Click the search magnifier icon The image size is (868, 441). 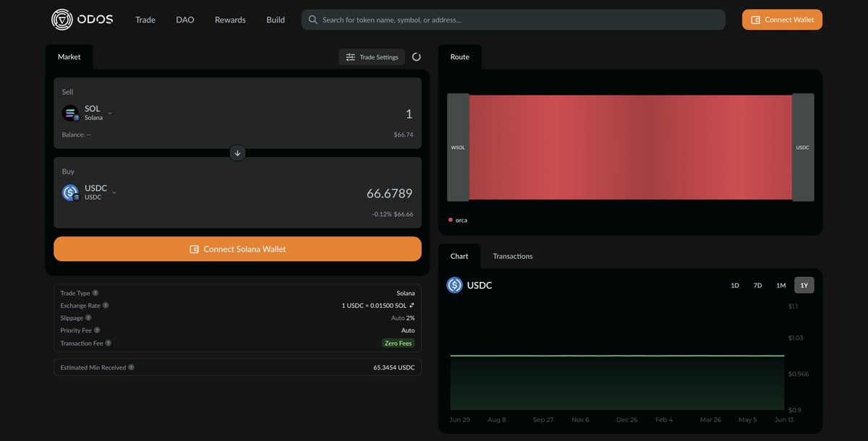[313, 20]
